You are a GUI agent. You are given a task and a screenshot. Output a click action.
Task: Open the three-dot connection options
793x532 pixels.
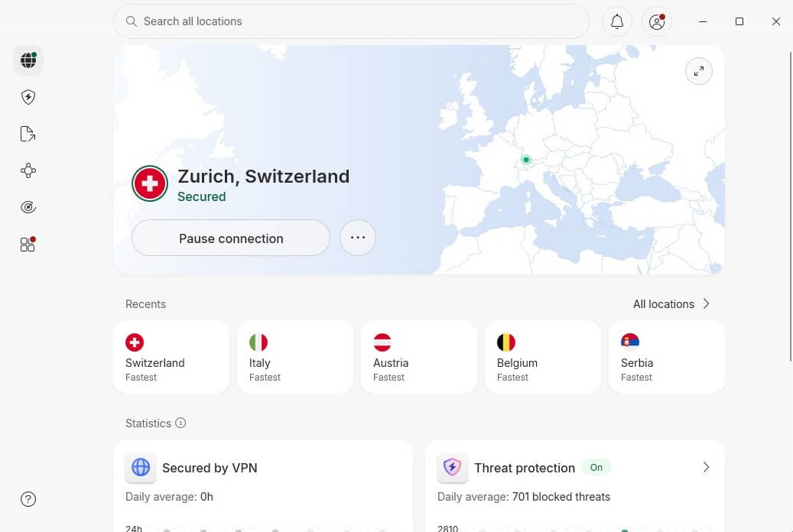click(358, 238)
